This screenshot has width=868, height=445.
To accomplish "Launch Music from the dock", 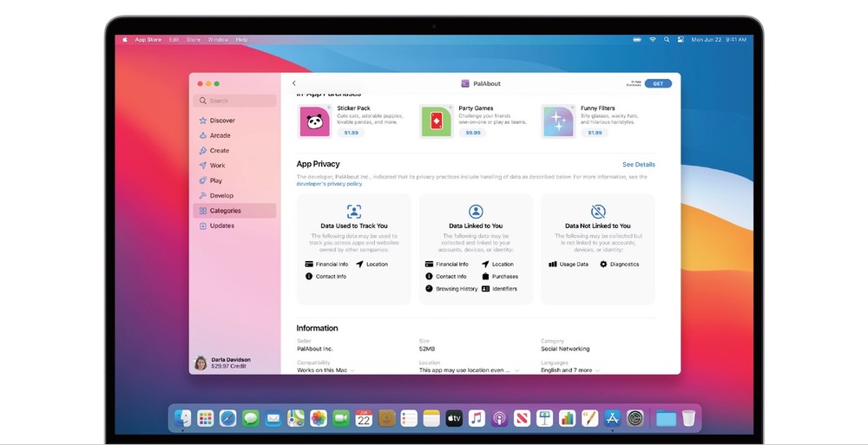I will [477, 418].
